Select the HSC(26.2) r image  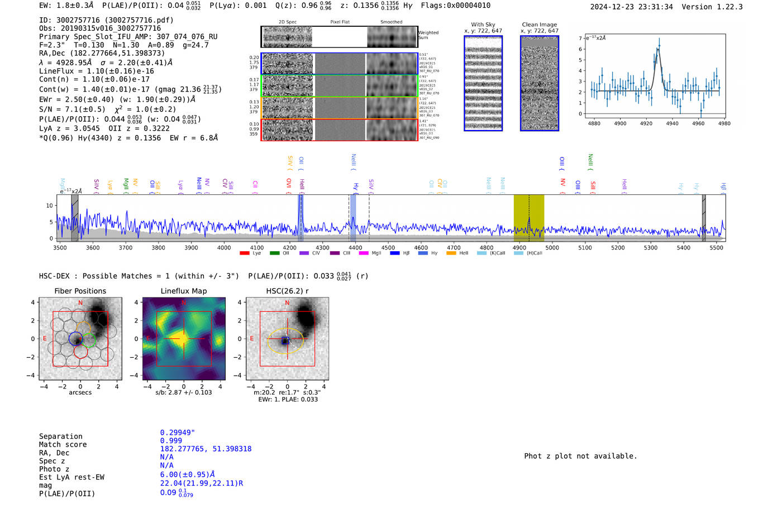[287, 339]
